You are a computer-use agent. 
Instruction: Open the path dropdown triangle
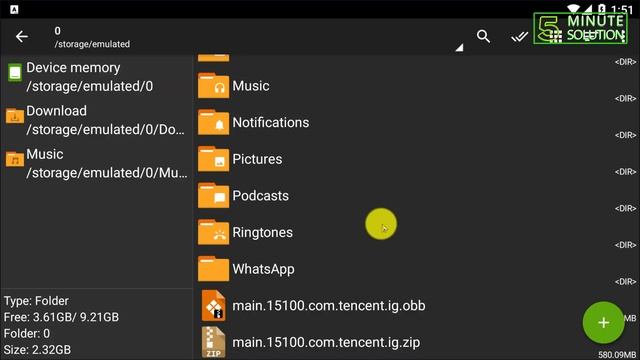[x=459, y=47]
